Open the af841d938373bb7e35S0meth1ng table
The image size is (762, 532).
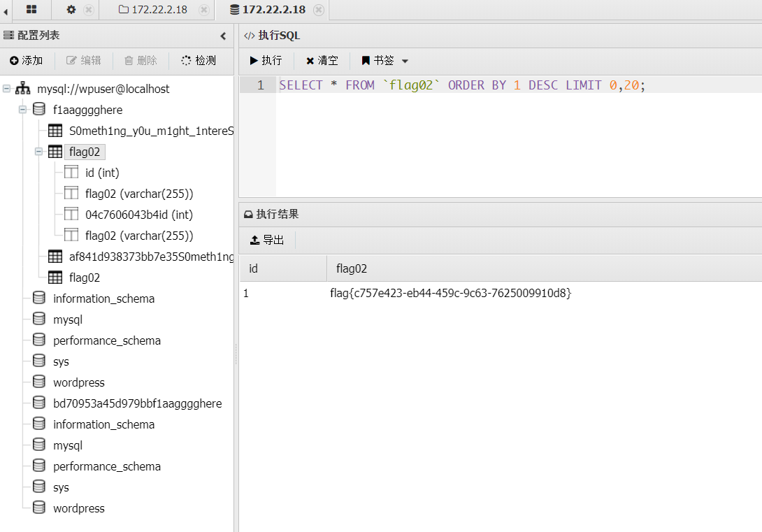click(x=151, y=257)
